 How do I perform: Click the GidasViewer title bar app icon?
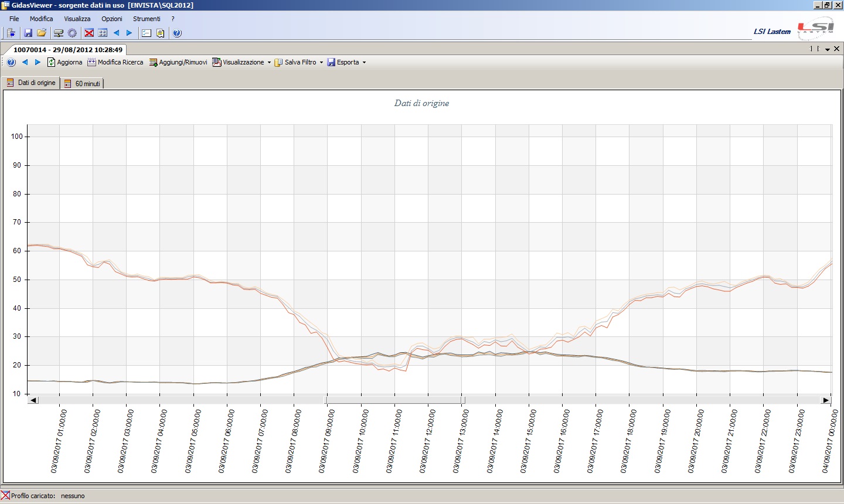tap(5, 5)
